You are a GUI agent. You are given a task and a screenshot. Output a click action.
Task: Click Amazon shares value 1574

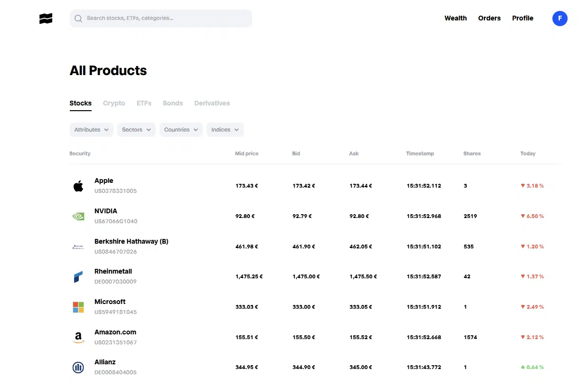470,337
